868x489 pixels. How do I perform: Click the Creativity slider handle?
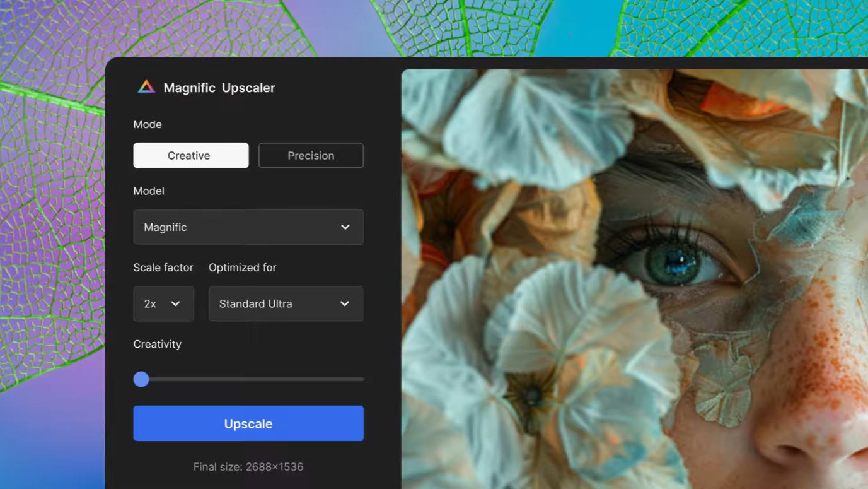(141, 379)
